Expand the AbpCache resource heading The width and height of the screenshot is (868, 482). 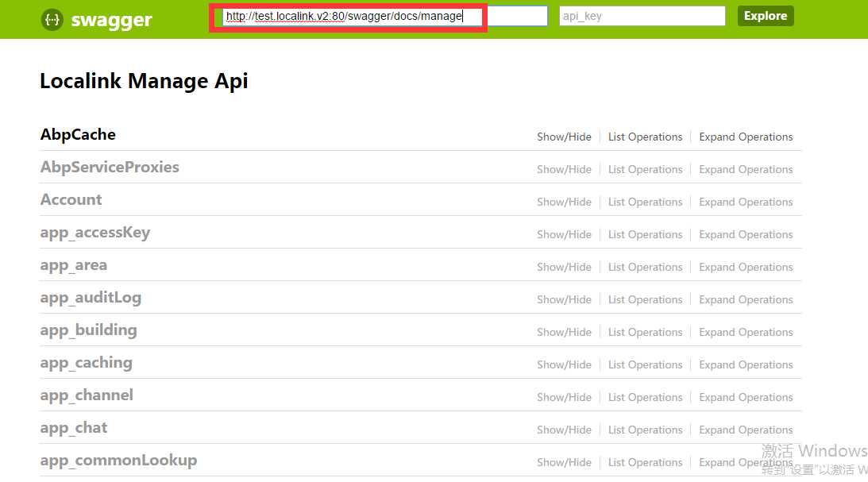pos(78,134)
